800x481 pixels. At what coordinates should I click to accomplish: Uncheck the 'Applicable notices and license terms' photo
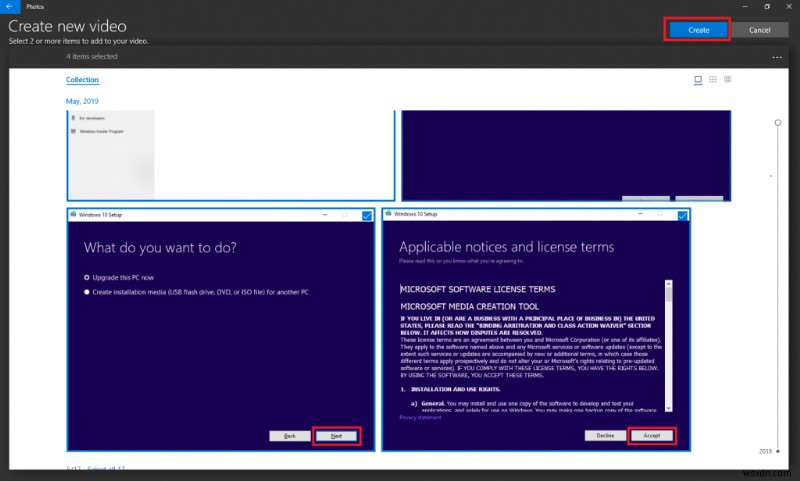tap(682, 216)
